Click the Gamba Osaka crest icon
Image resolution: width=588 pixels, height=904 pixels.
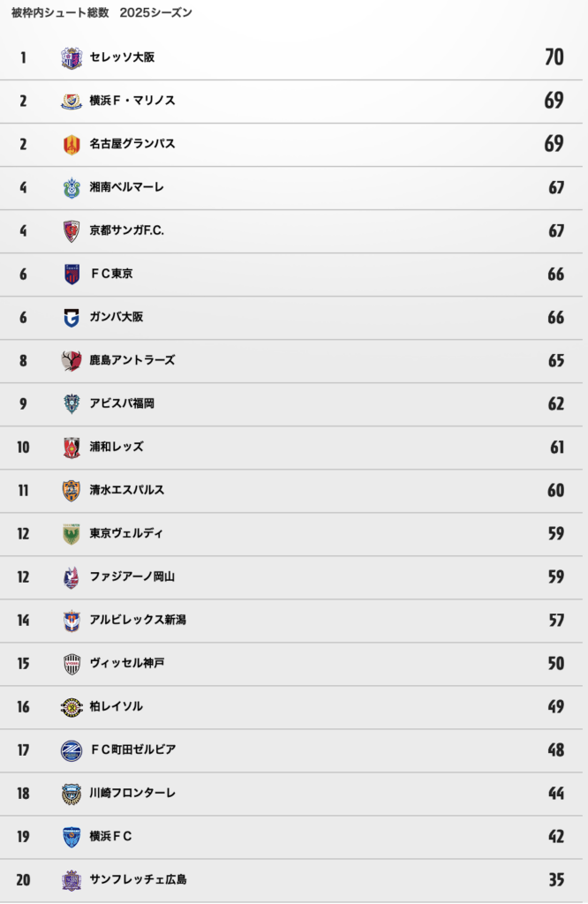point(72,317)
